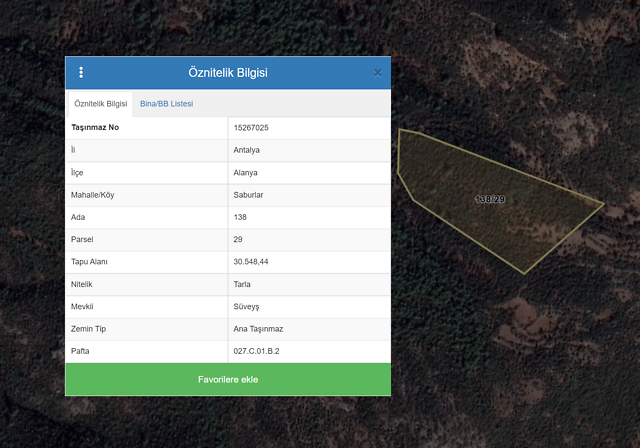Viewport: 640px width, 448px height.
Task: Close the Öznitelik Bilgisi panel
Action: (377, 73)
